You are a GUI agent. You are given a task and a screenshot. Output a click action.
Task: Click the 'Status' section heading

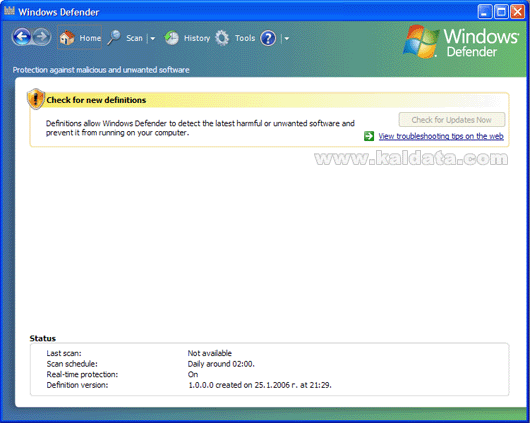pos(43,338)
